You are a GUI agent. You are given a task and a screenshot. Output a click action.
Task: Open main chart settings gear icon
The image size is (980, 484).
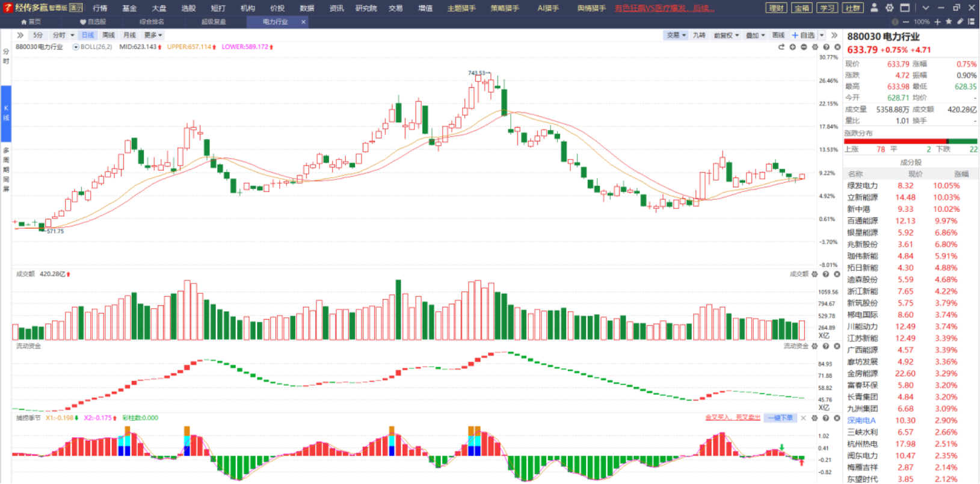[815, 47]
